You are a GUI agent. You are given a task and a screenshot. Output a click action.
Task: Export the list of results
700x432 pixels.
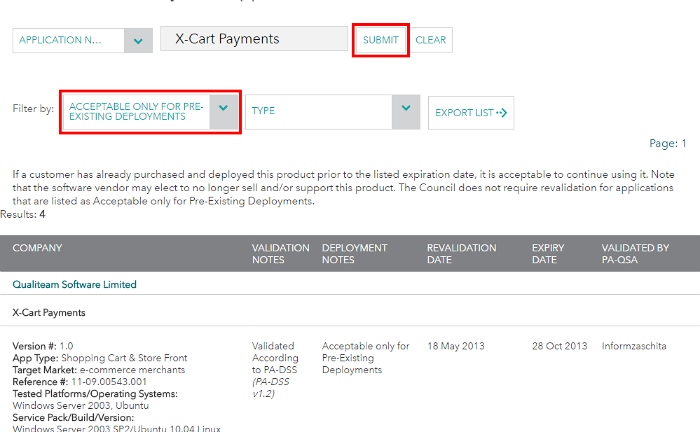point(471,112)
